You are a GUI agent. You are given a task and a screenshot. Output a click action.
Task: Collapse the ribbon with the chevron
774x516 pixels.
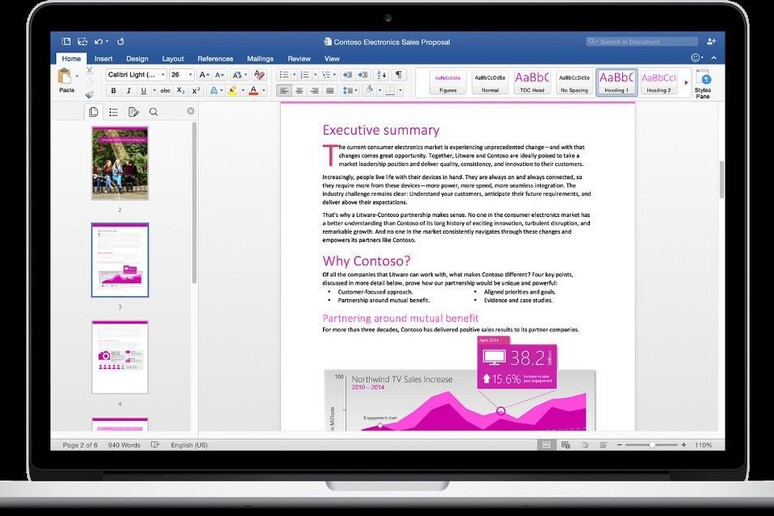pyautogui.click(x=714, y=58)
